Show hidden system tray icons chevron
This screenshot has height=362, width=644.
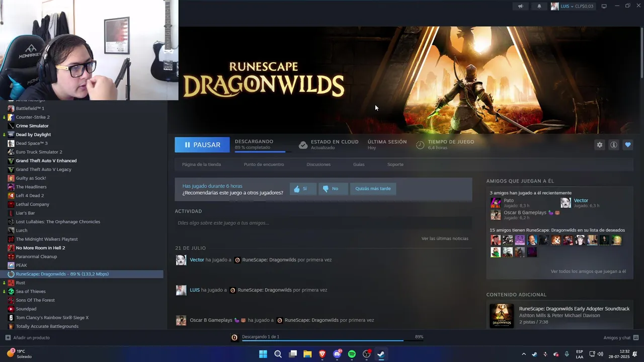pyautogui.click(x=524, y=354)
